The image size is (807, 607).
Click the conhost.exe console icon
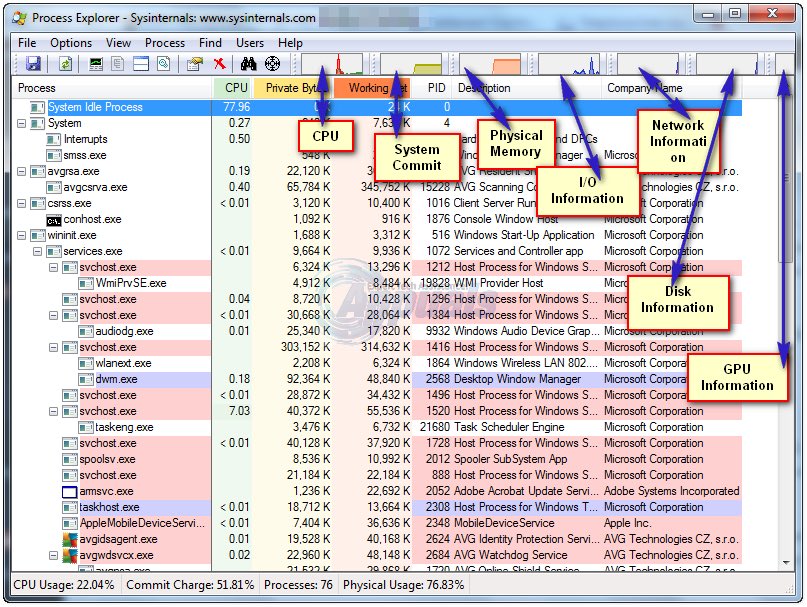(x=54, y=220)
